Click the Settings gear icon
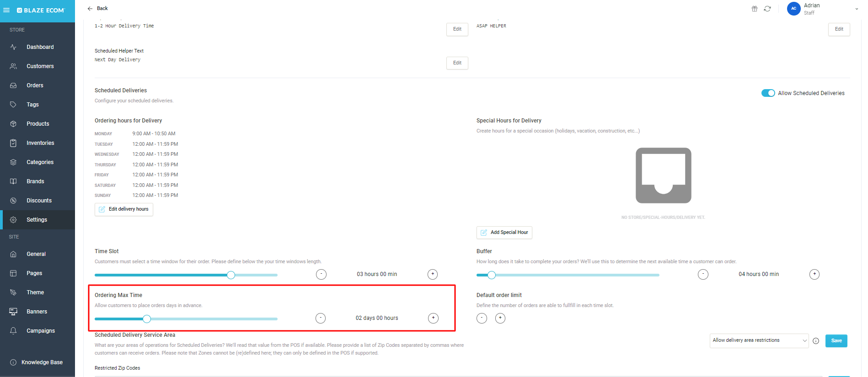Viewport: 868px width, 377px height. click(13, 220)
